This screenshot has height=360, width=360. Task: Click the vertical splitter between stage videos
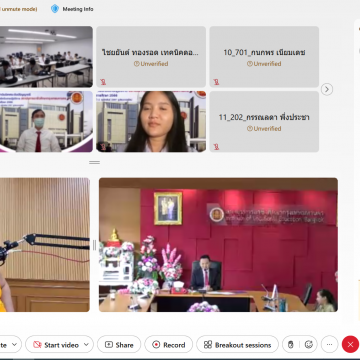click(x=94, y=245)
